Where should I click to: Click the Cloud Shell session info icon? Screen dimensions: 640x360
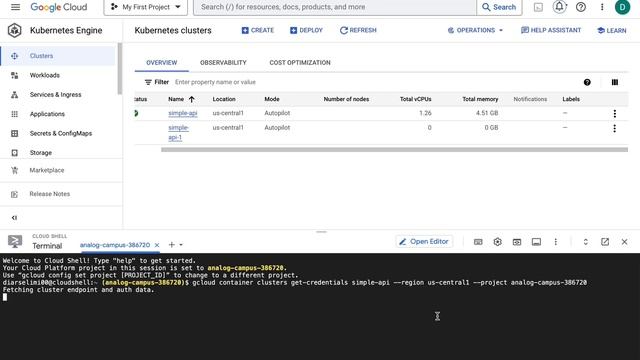coord(536,242)
